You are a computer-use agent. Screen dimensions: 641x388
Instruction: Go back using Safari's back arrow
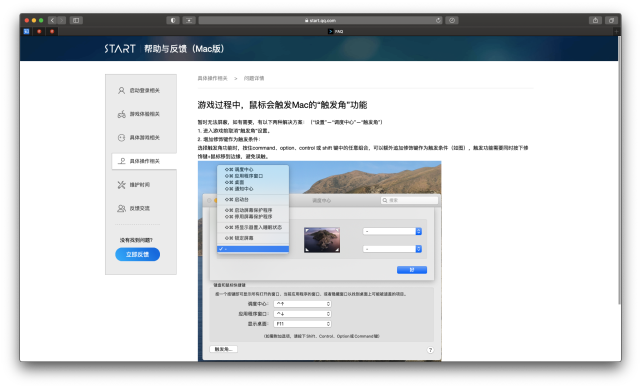point(52,20)
